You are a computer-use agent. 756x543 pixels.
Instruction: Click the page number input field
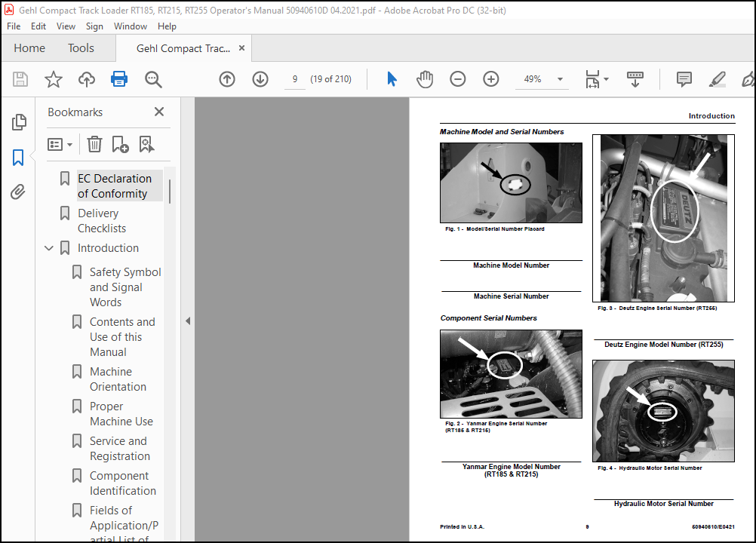pos(294,79)
